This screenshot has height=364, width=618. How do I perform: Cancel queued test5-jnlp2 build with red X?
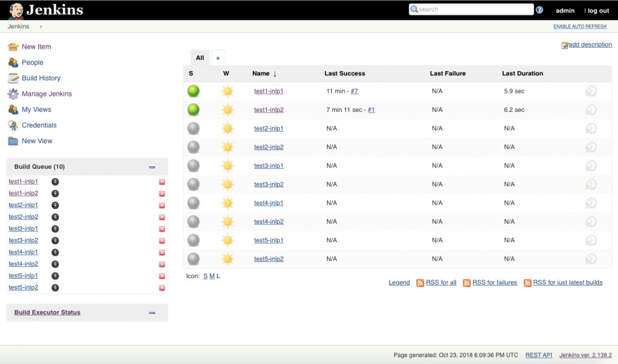tap(162, 288)
